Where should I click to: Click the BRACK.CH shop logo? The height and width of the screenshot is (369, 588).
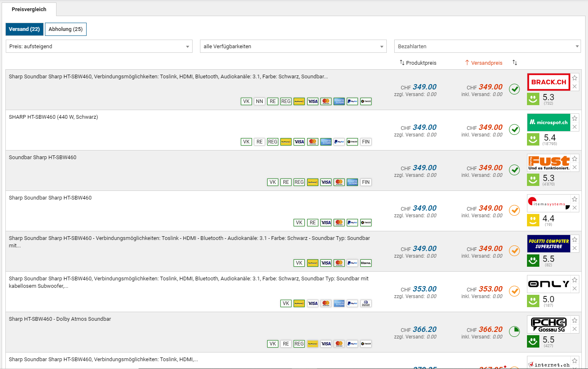click(x=548, y=82)
